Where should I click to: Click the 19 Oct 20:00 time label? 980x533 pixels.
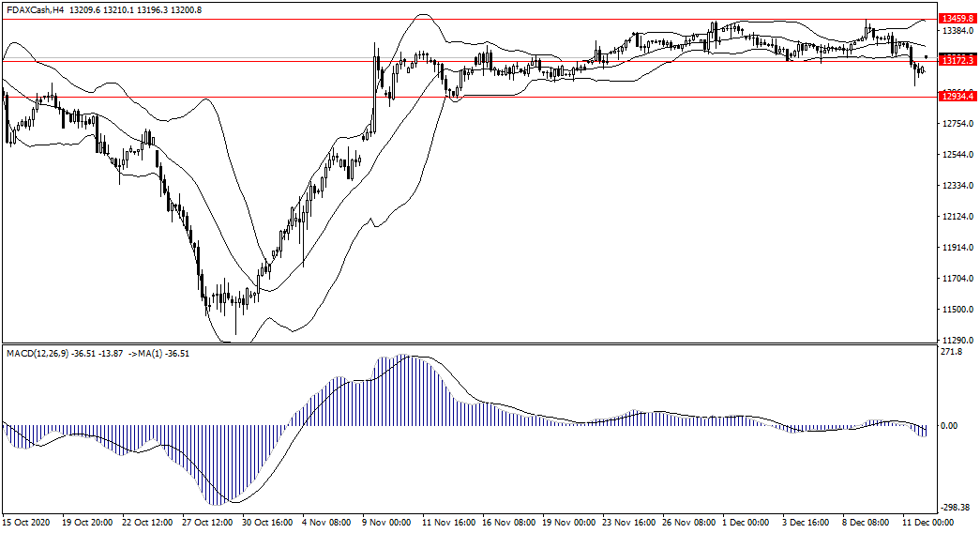(x=87, y=521)
